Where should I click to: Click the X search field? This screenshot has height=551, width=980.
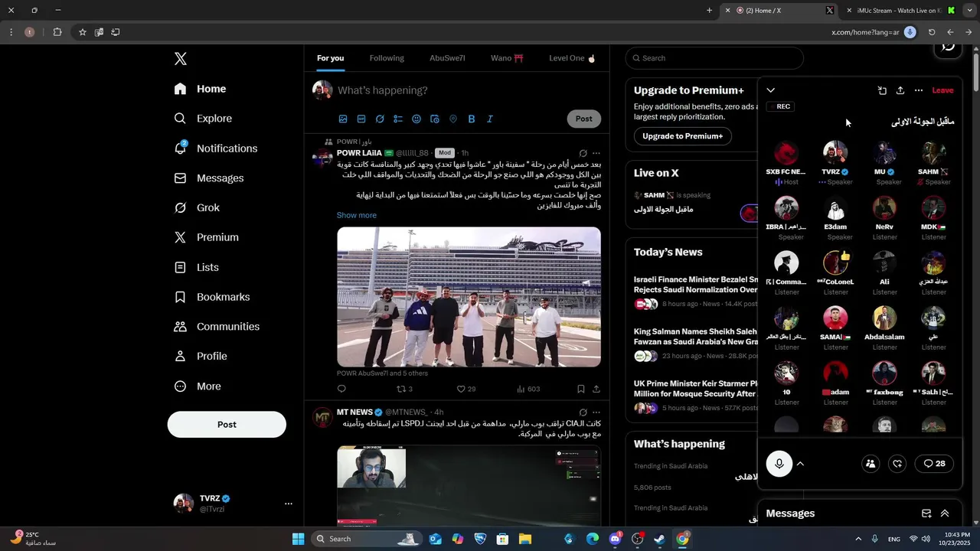pos(714,58)
